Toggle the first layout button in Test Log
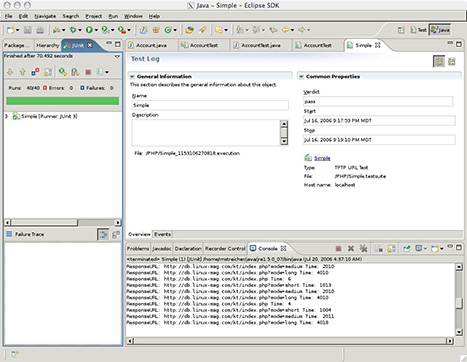This screenshot has width=467, height=362. tap(439, 61)
